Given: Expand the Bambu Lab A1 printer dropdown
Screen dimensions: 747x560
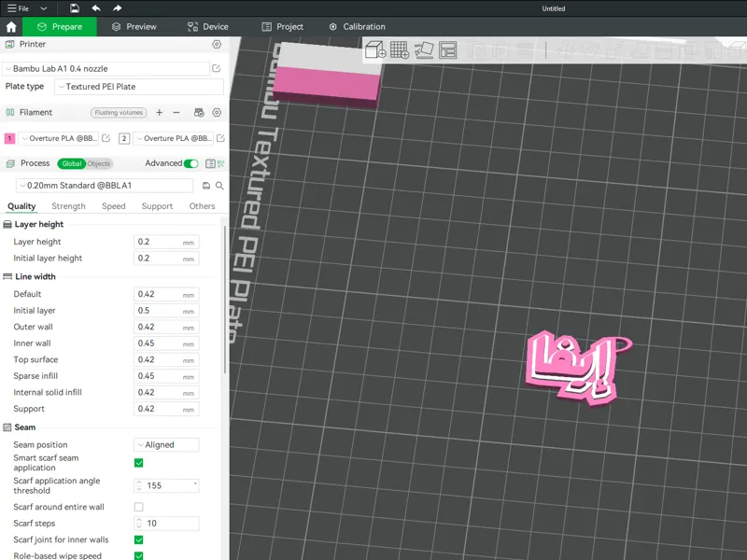Looking at the screenshot, I should point(106,68).
